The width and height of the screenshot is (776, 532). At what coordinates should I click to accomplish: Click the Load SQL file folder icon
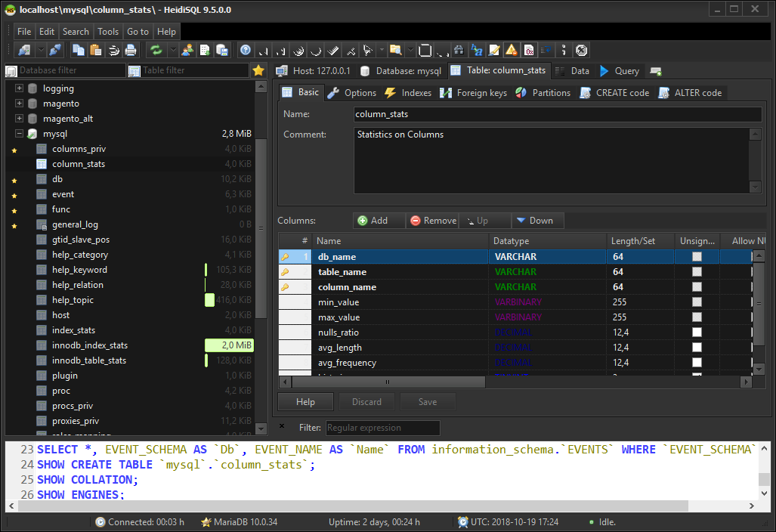click(395, 50)
